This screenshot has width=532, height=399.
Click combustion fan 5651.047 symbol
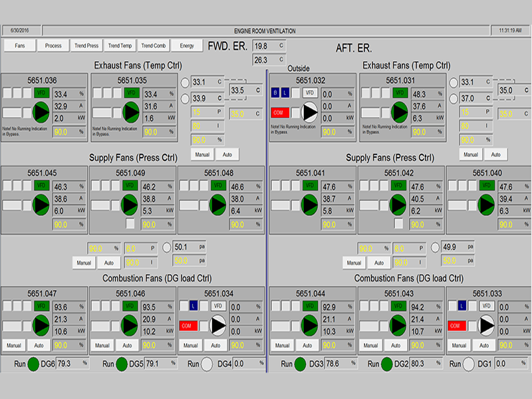pos(41,325)
